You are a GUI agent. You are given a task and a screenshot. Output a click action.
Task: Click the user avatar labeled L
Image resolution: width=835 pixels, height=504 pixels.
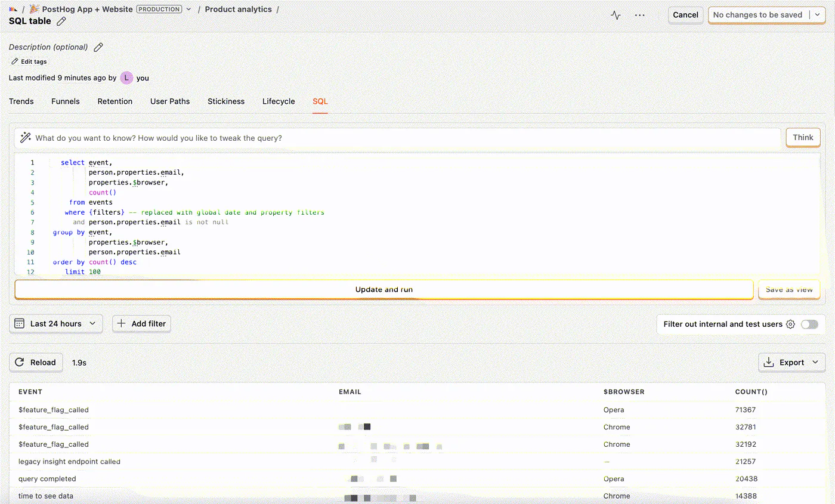126,78
